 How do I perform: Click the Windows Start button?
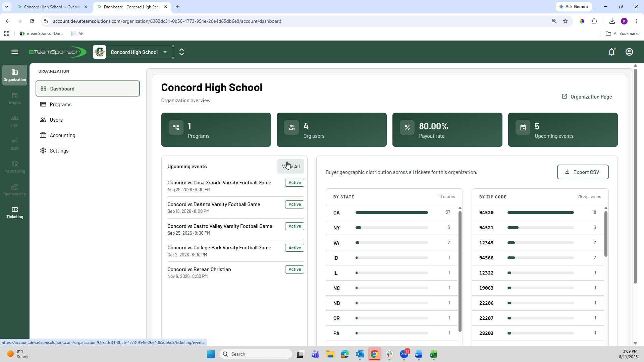tap(211, 354)
